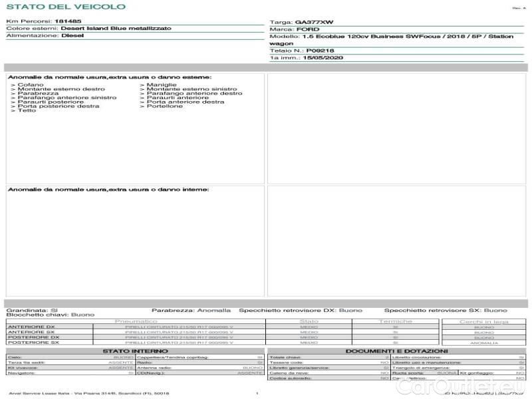Click the 'Libretto circolazione:' row label
This screenshot has width=532, height=399.
(417, 358)
